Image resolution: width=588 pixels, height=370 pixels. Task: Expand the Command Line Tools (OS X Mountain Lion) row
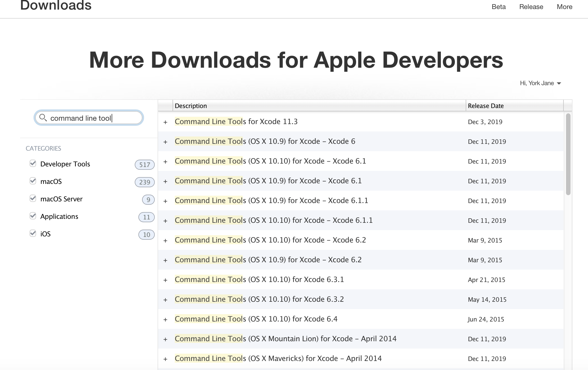pyautogui.click(x=165, y=339)
